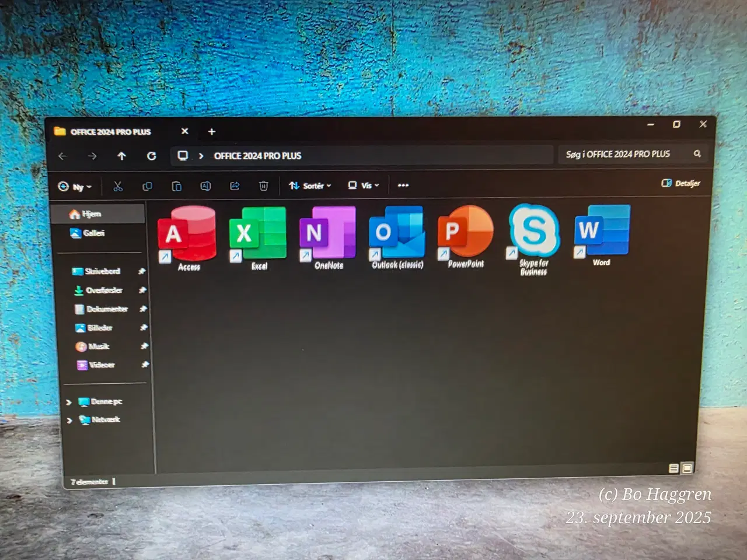Open Videoer in the sidebar
The width and height of the screenshot is (747, 560).
[x=96, y=365]
